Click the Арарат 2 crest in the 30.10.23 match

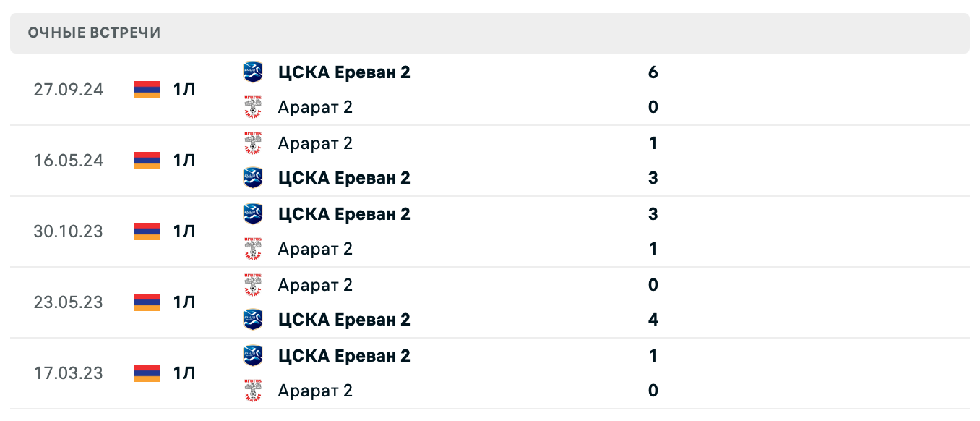click(254, 249)
